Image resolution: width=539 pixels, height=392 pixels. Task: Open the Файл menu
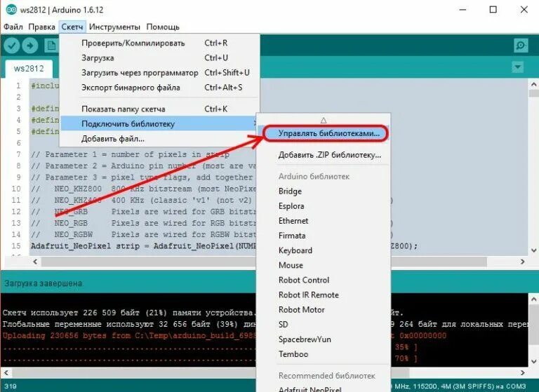click(13, 27)
